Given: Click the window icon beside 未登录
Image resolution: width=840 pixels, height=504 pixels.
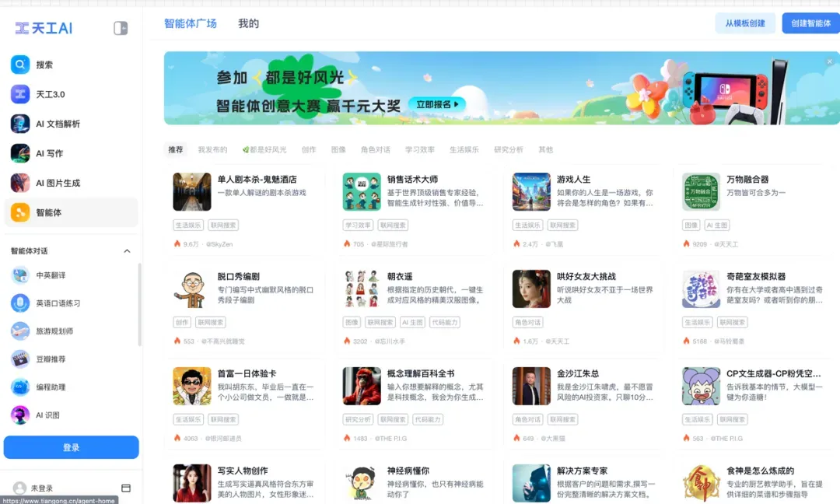Looking at the screenshot, I should pos(126,488).
